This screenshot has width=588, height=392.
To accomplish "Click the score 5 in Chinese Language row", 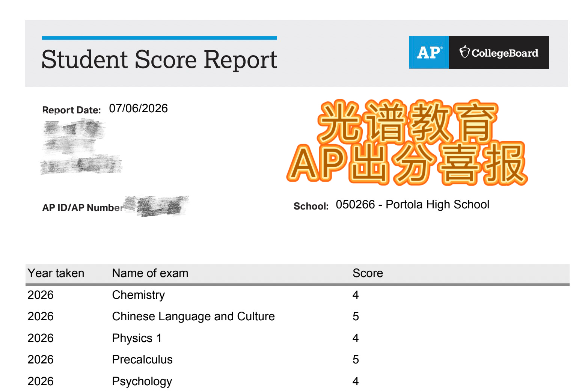I will [x=356, y=317].
